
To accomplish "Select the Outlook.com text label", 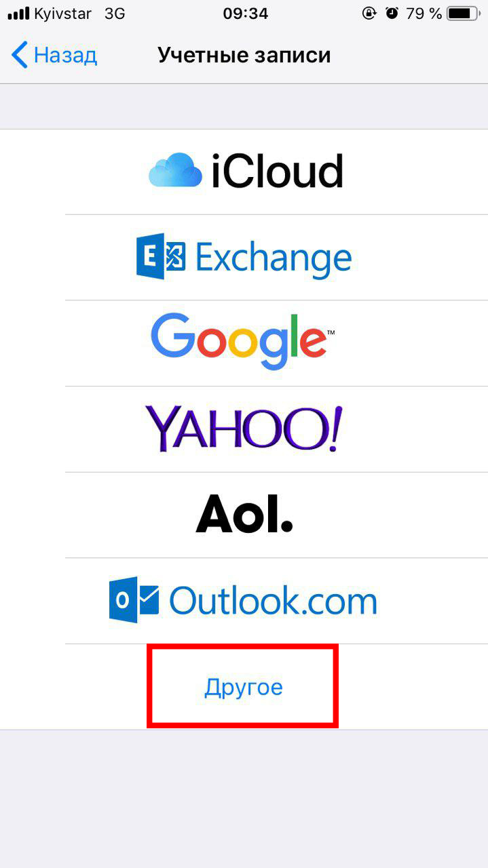I will click(273, 600).
